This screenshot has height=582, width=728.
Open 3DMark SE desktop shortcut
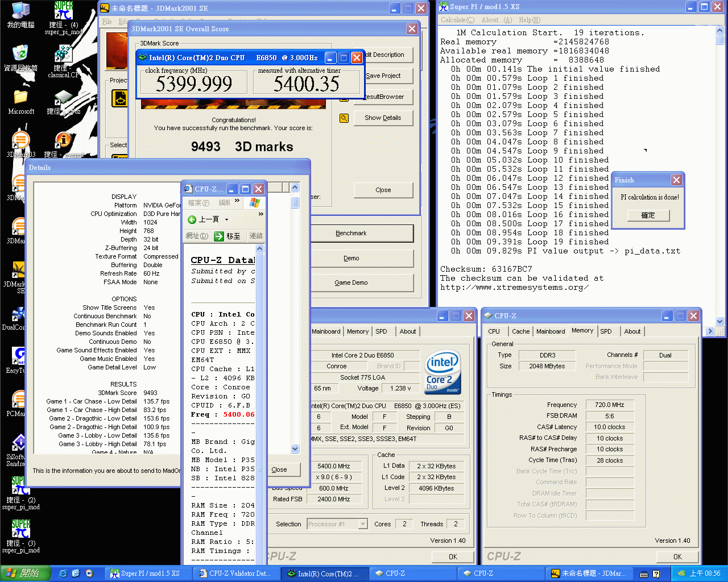(14, 277)
